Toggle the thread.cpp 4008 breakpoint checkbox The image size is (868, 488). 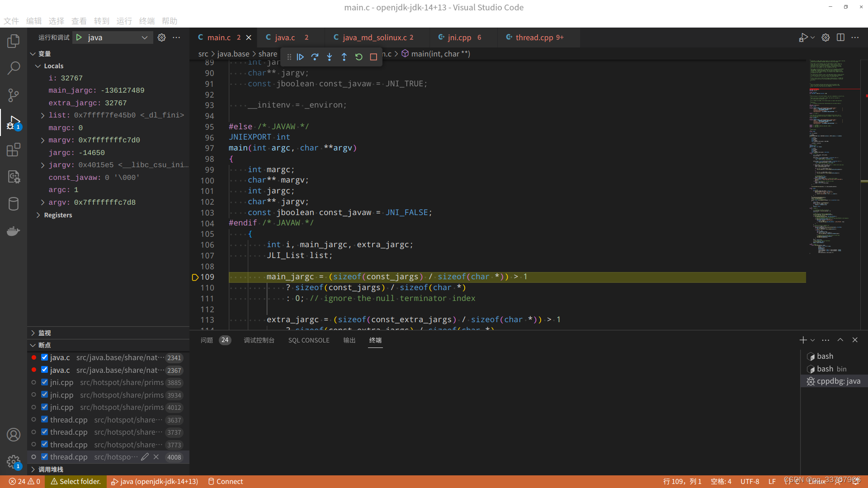pos(44,456)
